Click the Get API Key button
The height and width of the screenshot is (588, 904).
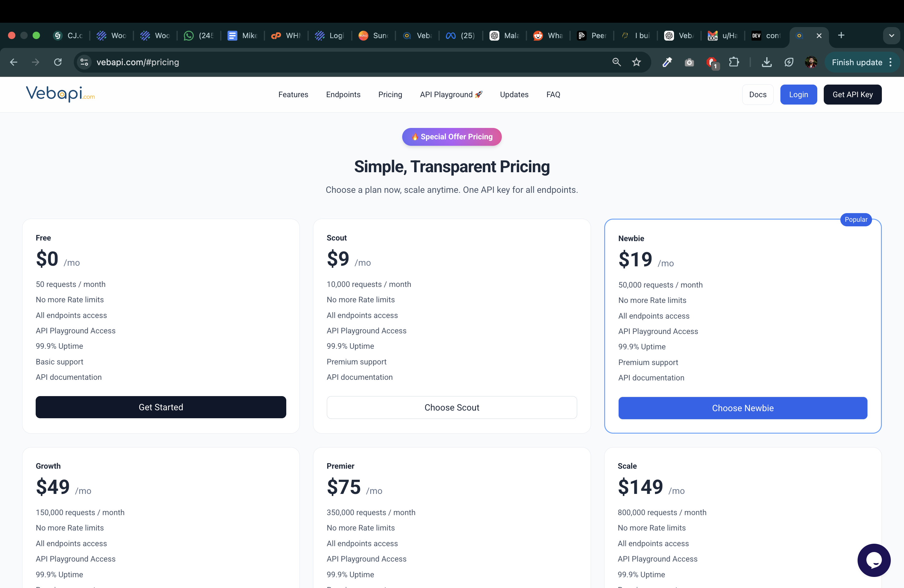[x=852, y=95]
